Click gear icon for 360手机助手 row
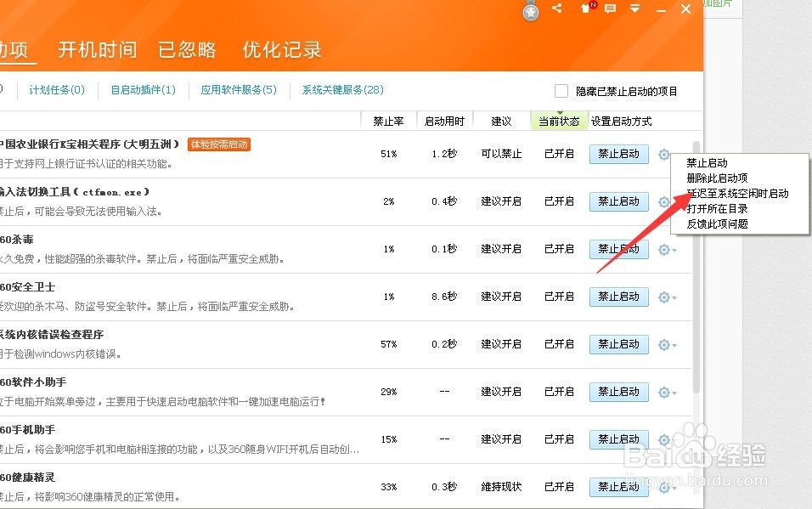Screen dimensions: 812x509 667,440
